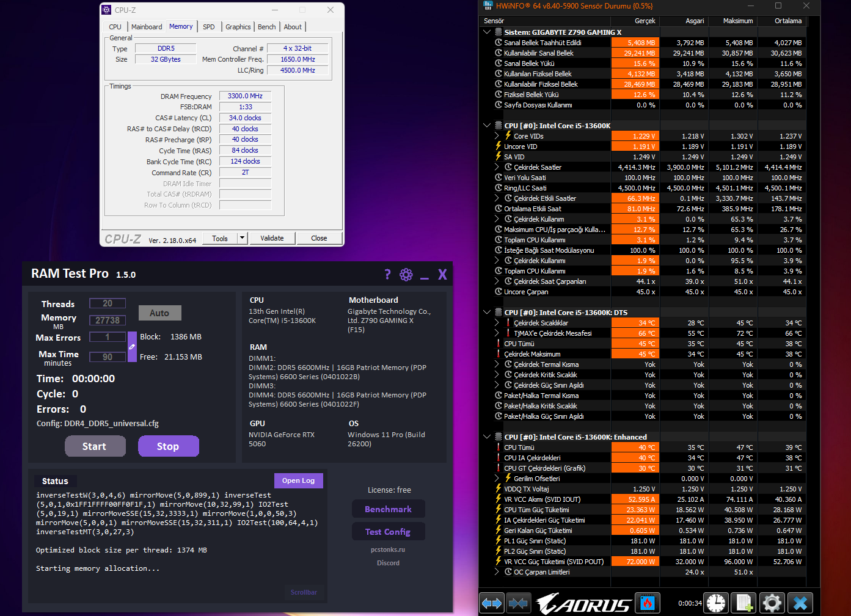Screen dimensions: 851x616
Task: Open the Mainboard tab in CPU-Z
Action: (x=147, y=27)
